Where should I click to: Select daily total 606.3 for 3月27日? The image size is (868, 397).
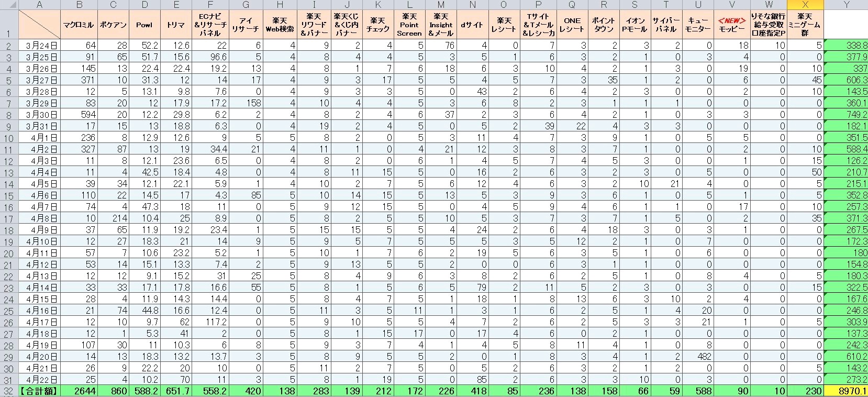(845, 80)
